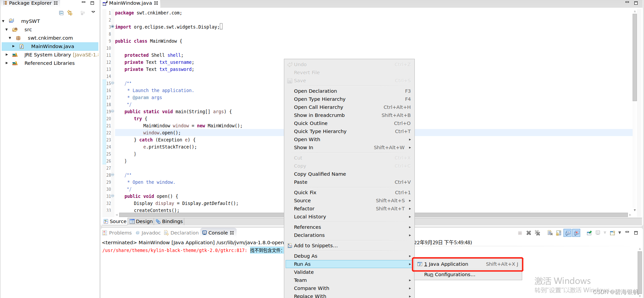Open the Javadoc view tab
This screenshot has height=298, width=644.
click(x=148, y=233)
